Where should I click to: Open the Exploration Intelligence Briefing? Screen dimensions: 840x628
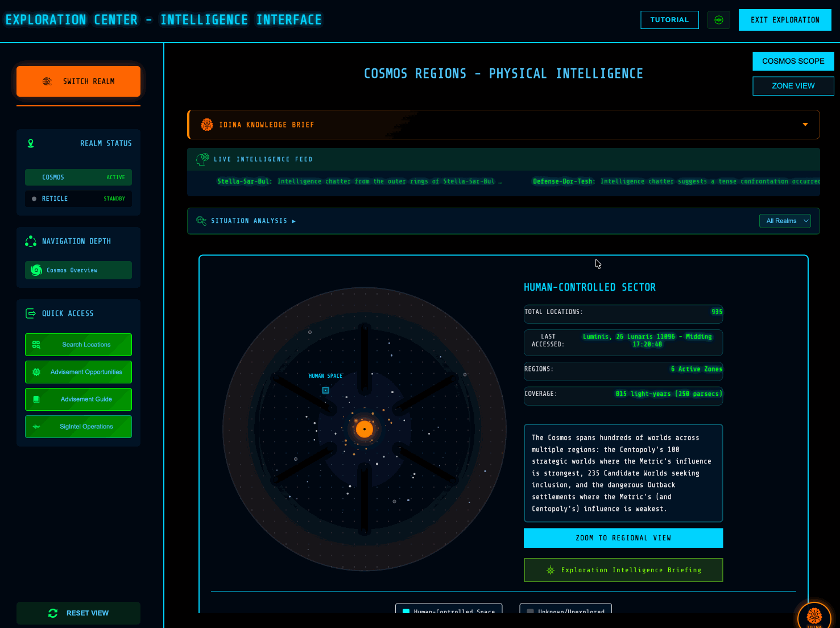click(623, 570)
